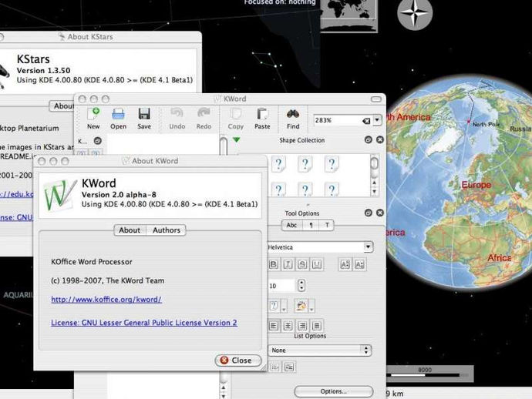The height and width of the screenshot is (399, 532).
Task: Click the text color question-mark button
Action: click(x=274, y=306)
